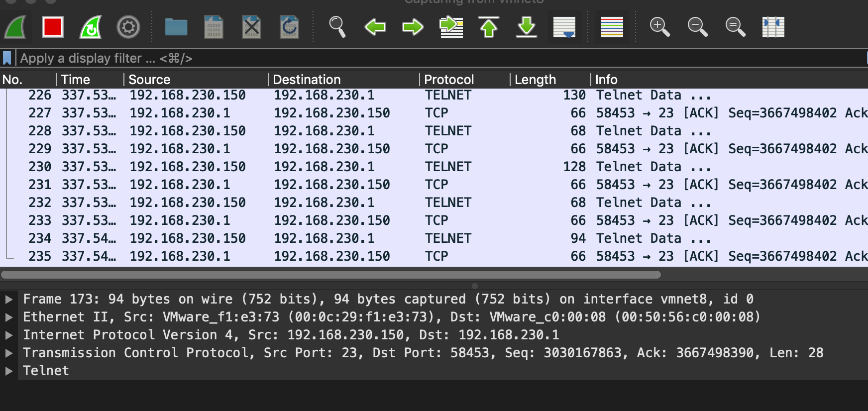Open capture options gear icon
The width and height of the screenshot is (868, 411).
[x=128, y=27]
